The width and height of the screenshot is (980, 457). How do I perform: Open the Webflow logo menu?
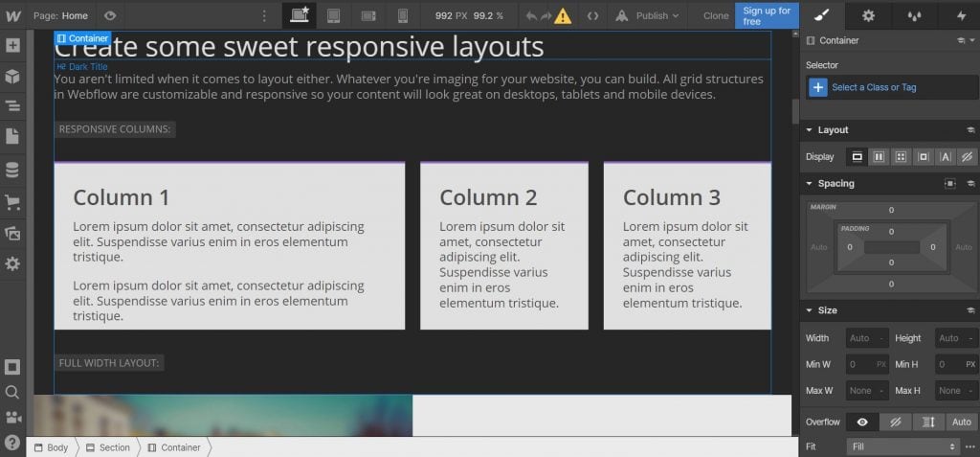(x=13, y=15)
